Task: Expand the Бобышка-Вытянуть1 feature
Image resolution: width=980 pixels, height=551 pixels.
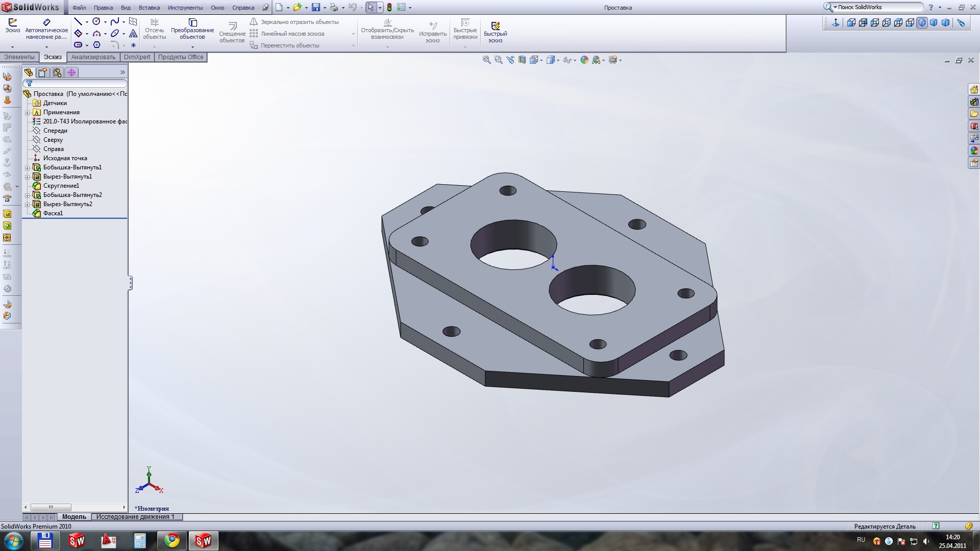Action: 28,167
